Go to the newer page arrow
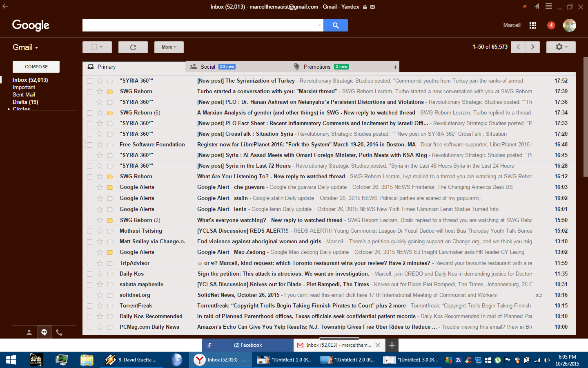588x368 pixels. pos(518,47)
